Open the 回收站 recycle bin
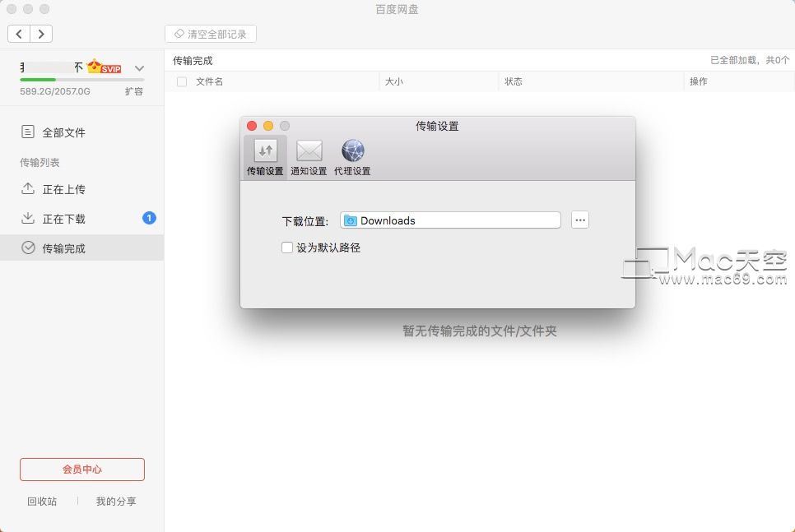 pos(42,501)
